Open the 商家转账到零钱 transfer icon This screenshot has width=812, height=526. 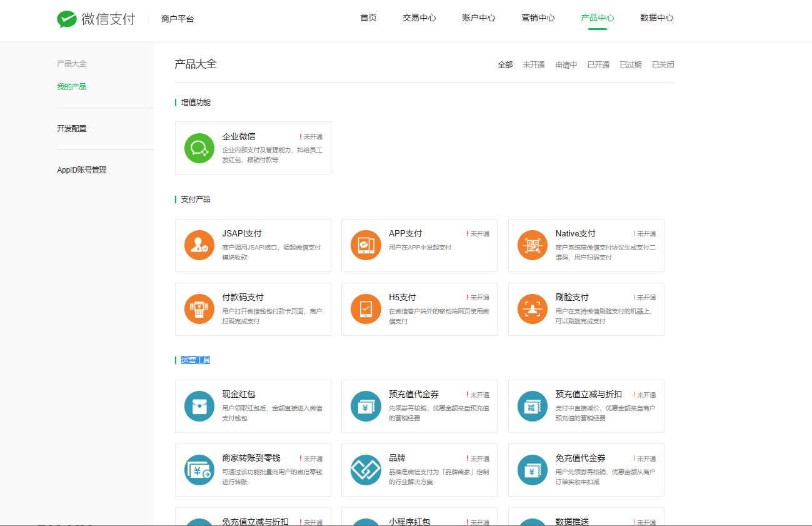[x=199, y=470]
